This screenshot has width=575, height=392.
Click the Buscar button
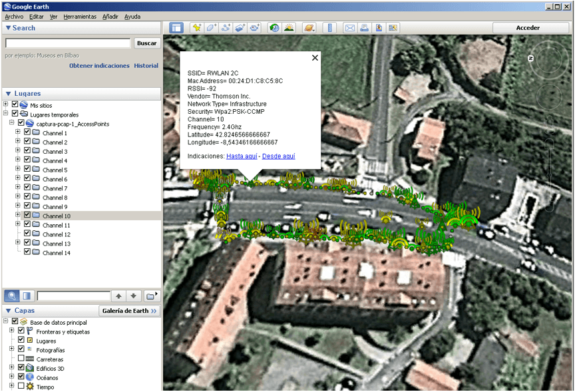pos(146,43)
